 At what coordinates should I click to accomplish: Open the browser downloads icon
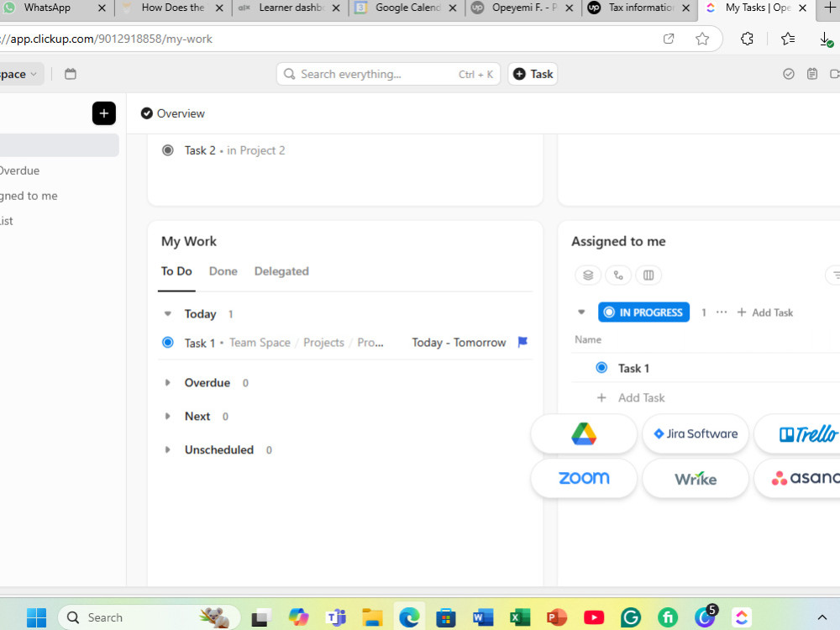coord(826,39)
